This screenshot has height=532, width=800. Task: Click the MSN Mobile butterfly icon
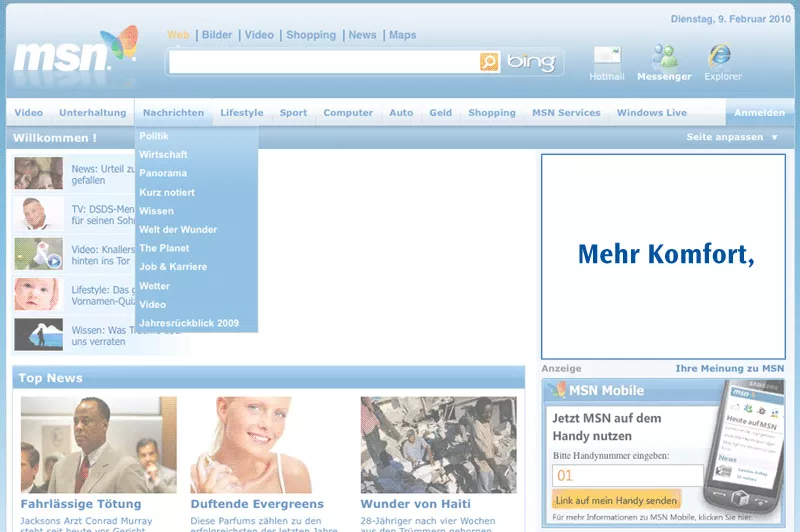click(x=557, y=390)
